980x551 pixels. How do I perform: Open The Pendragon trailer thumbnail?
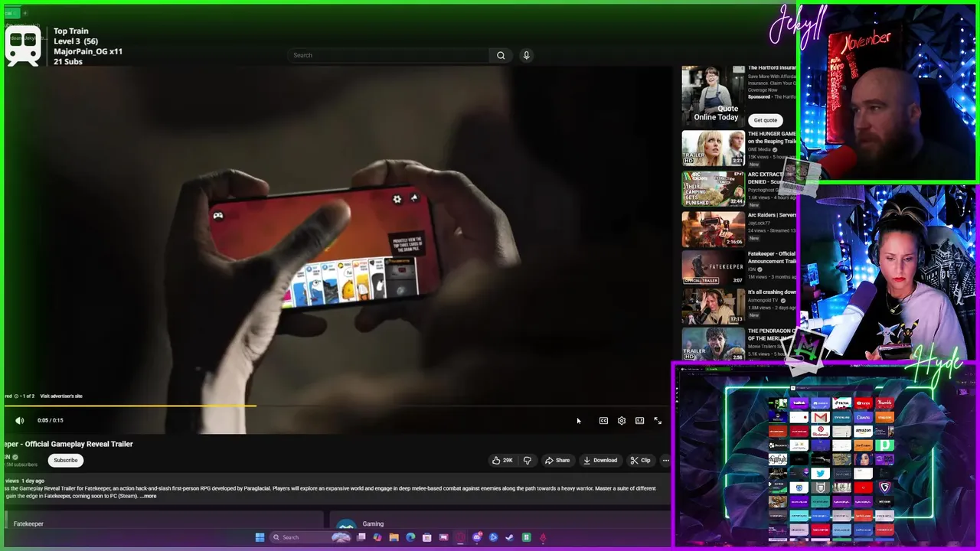coord(713,344)
